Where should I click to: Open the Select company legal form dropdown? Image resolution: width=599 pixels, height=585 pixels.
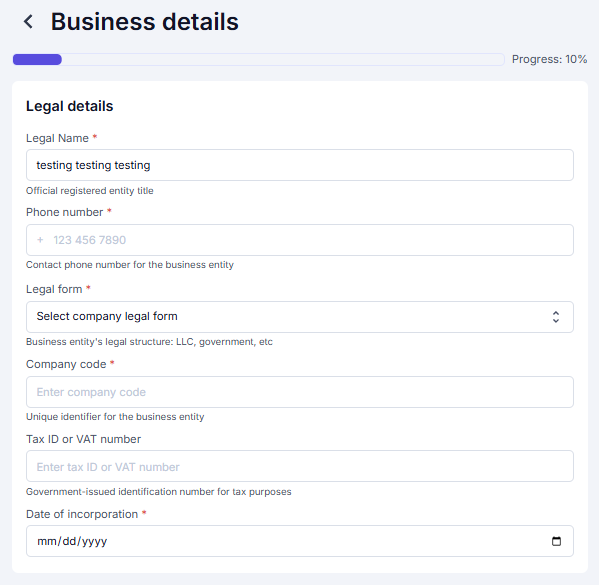pos(300,317)
